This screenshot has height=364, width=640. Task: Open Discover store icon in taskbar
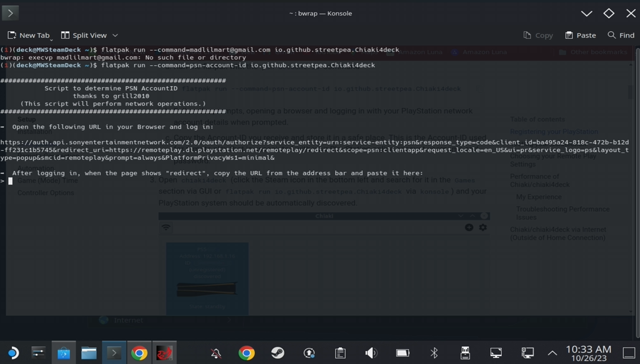click(64, 353)
